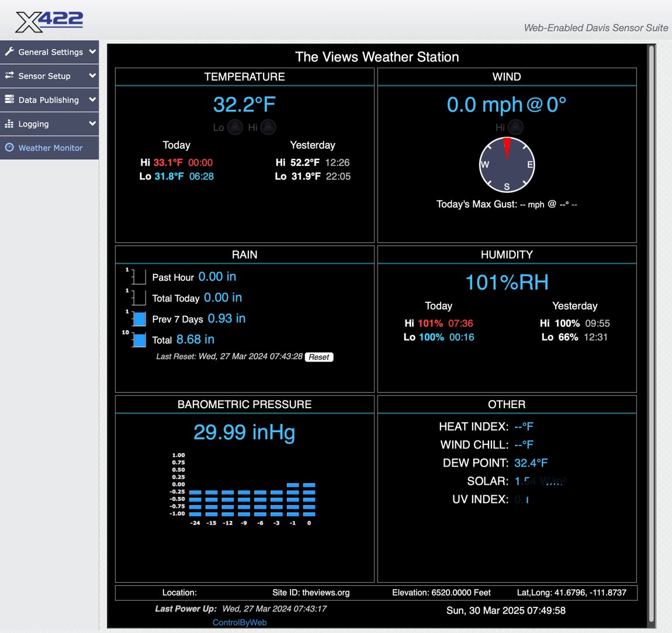Click the Data Publishing server icon
The image size is (672, 633).
(9, 99)
